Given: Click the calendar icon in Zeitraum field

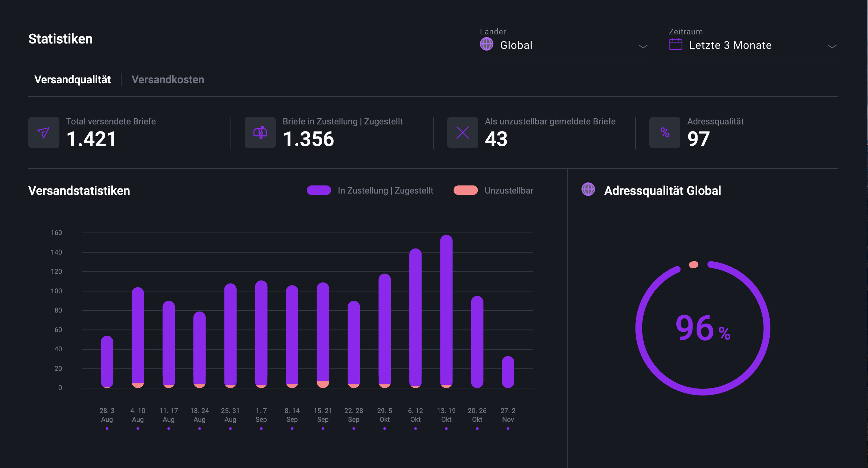Looking at the screenshot, I should pos(675,44).
